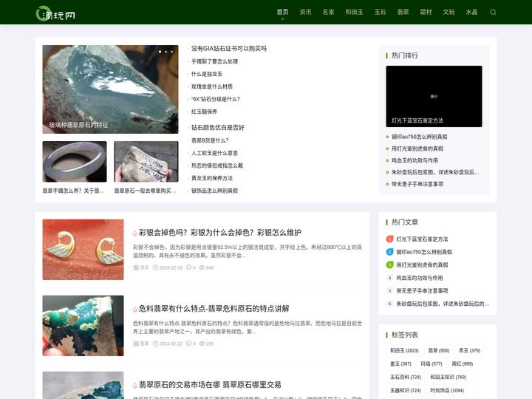Open the 水晶 nav item

coord(471,12)
